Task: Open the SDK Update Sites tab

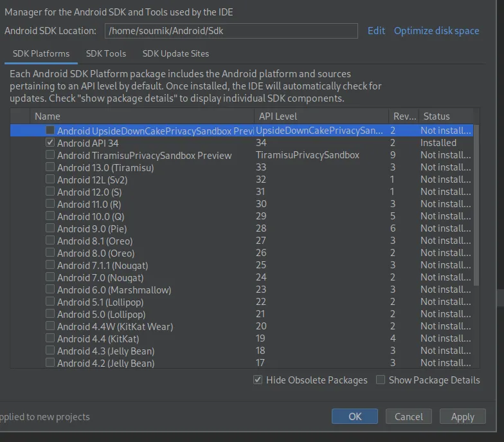Action: click(x=175, y=54)
